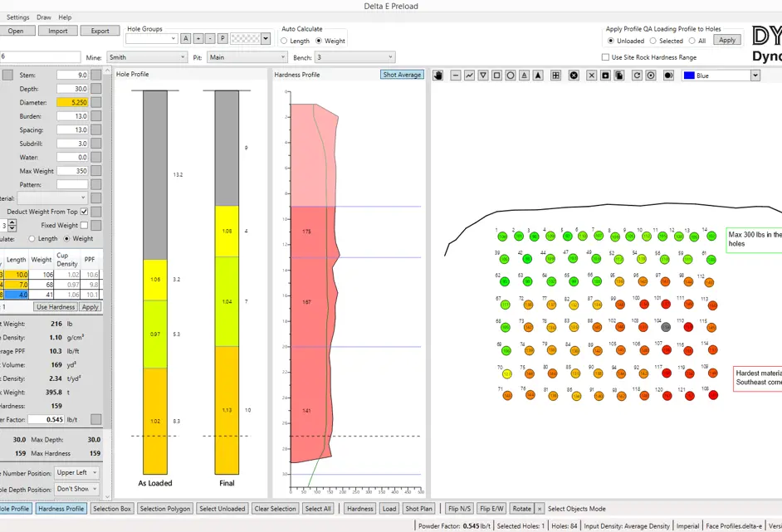Enable Use Site Rock Hardness Range
The width and height of the screenshot is (782, 532).
[x=605, y=57]
